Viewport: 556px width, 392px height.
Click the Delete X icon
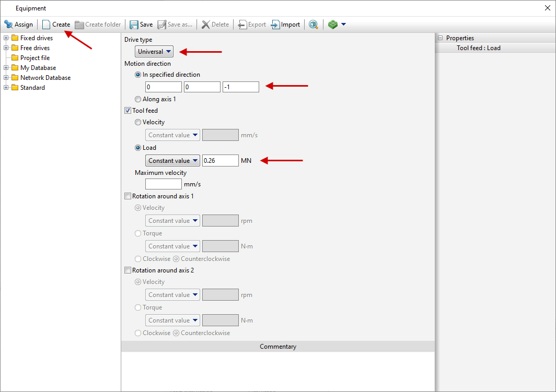(x=206, y=25)
